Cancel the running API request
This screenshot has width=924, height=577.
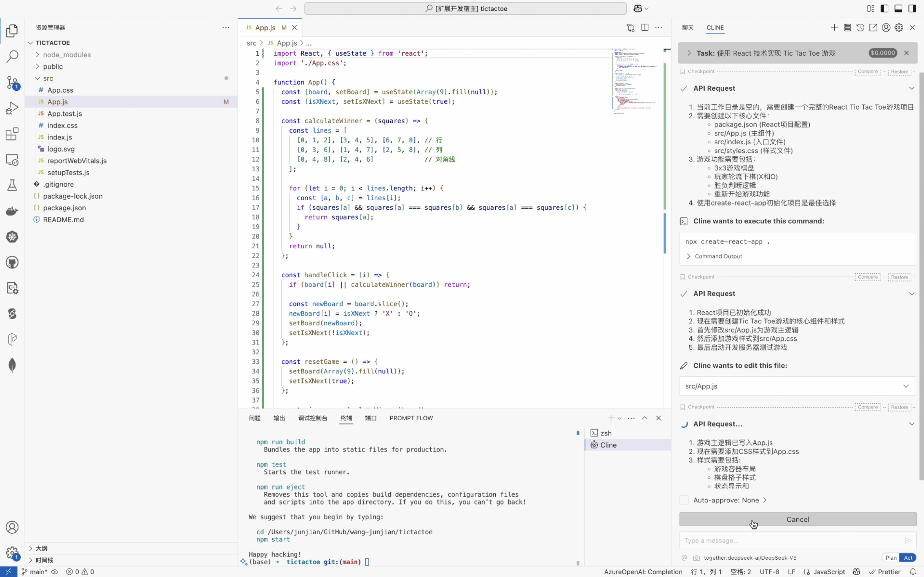[x=797, y=519]
